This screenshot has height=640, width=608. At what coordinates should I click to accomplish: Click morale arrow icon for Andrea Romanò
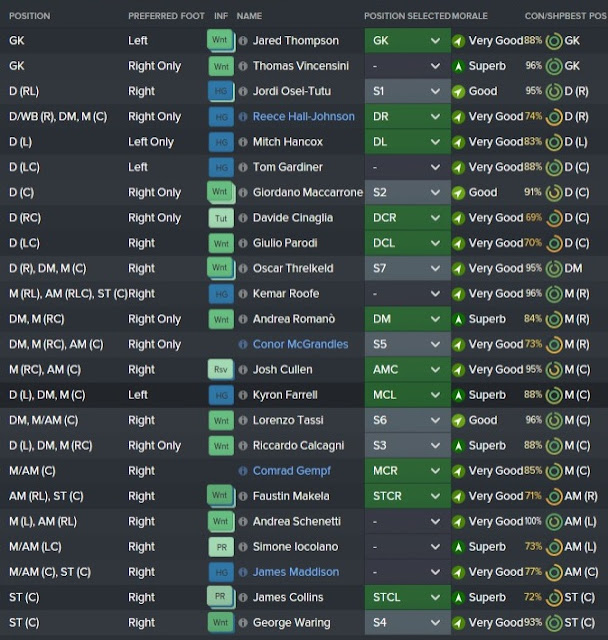tap(458, 319)
